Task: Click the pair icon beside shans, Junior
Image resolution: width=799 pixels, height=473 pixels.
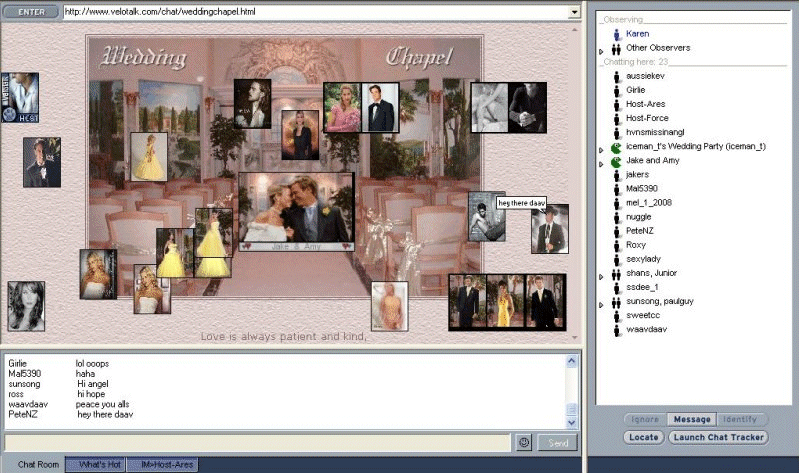Action: click(616, 273)
